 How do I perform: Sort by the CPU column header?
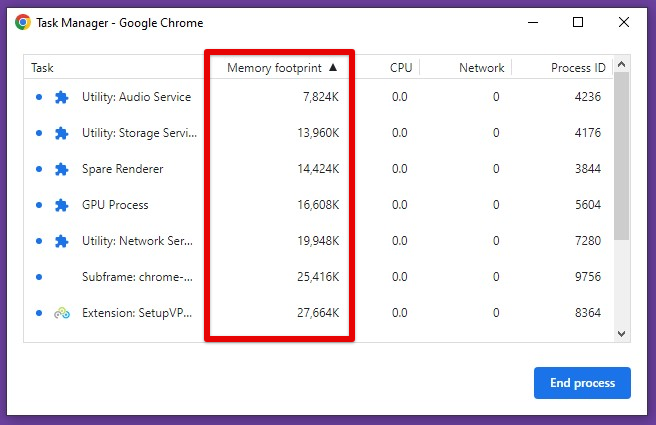point(401,68)
